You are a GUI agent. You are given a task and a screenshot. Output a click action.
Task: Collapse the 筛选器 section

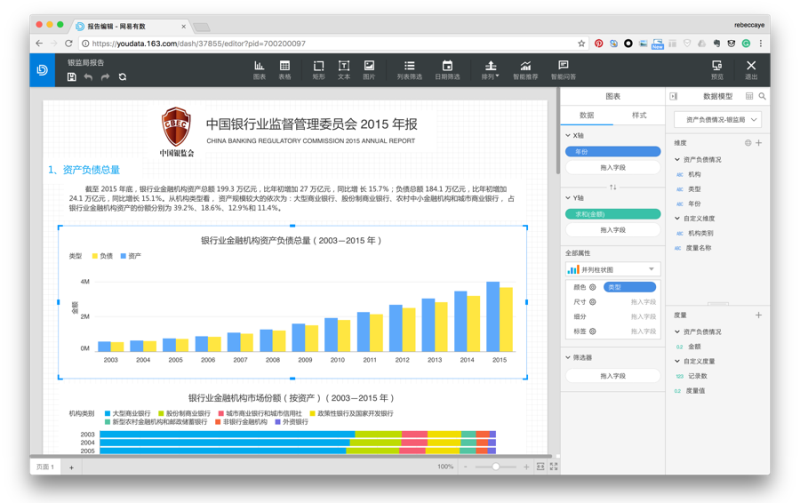tap(568, 358)
